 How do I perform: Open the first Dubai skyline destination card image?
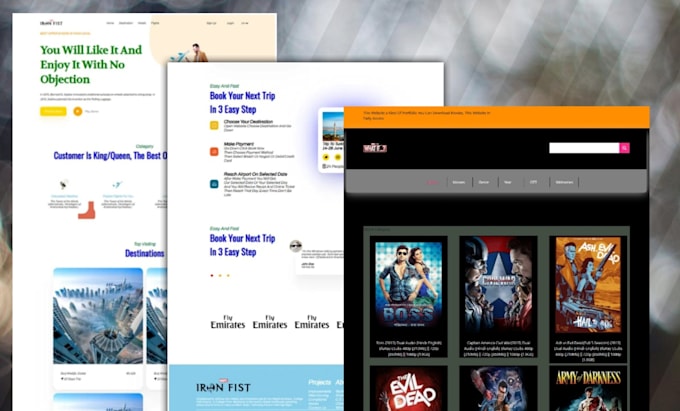pyautogui.click(x=98, y=316)
